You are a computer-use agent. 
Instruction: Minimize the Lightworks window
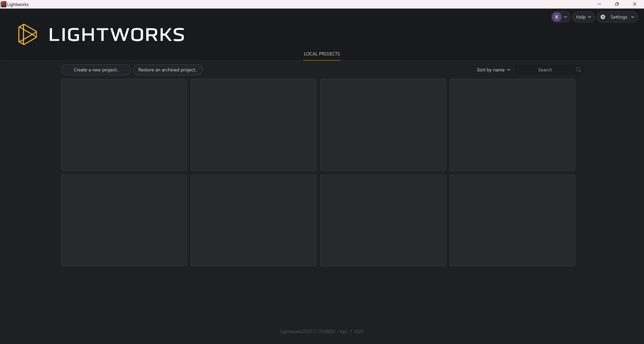599,4
